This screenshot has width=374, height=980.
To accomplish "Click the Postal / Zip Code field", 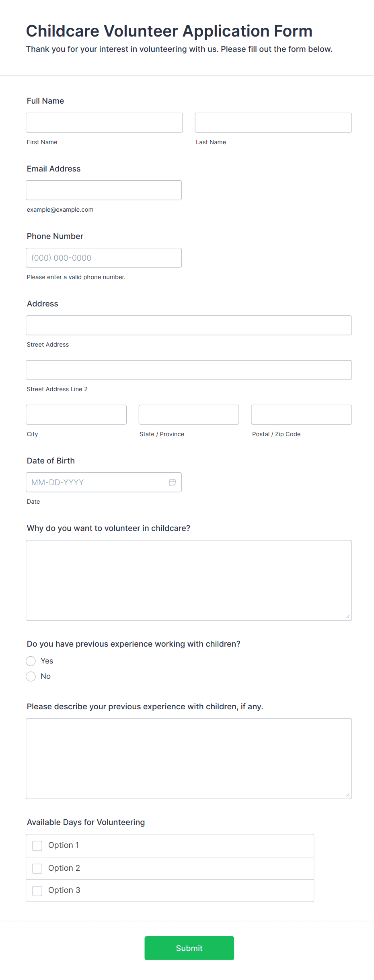I will click(301, 414).
